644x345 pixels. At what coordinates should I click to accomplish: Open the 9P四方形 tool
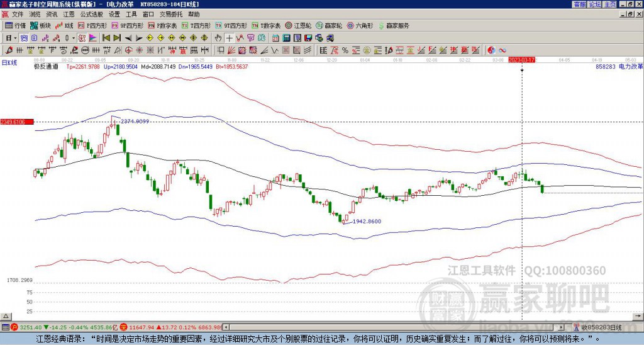coord(128,25)
